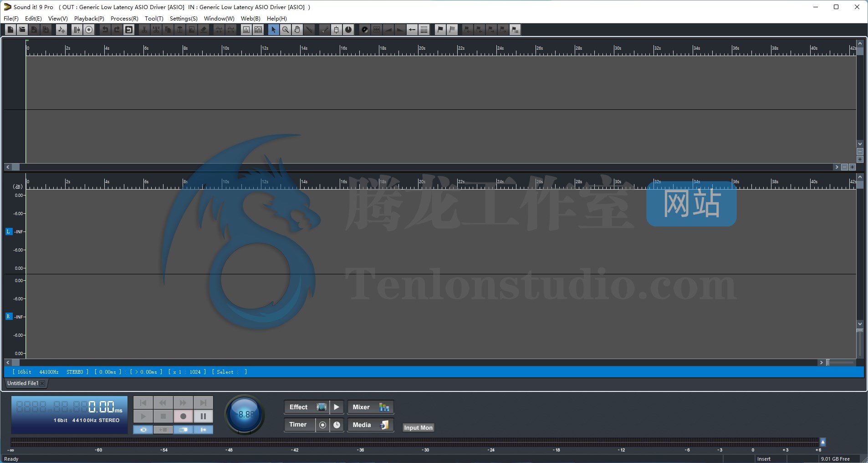This screenshot has width=868, height=463.
Task: Open the Settings menu
Action: pos(184,18)
